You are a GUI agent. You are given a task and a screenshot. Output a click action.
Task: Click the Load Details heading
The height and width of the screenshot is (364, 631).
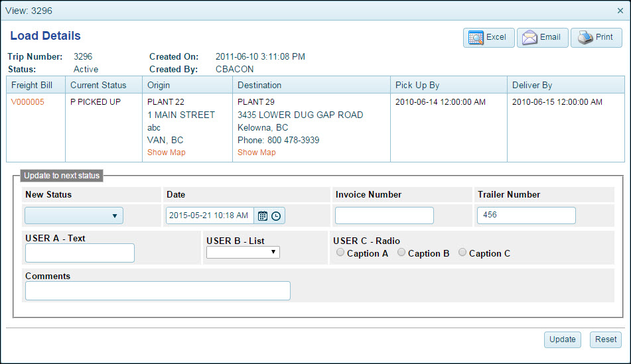(46, 36)
